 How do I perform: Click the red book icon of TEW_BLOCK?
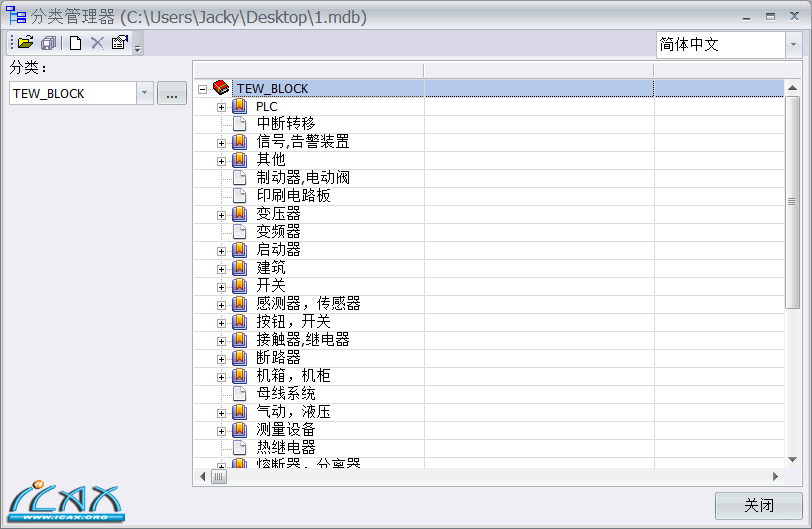pyautogui.click(x=221, y=87)
